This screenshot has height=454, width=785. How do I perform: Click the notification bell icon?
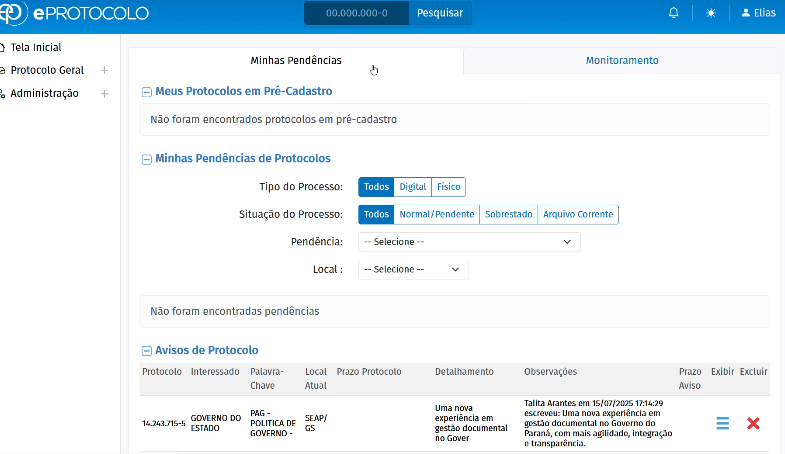tap(674, 13)
